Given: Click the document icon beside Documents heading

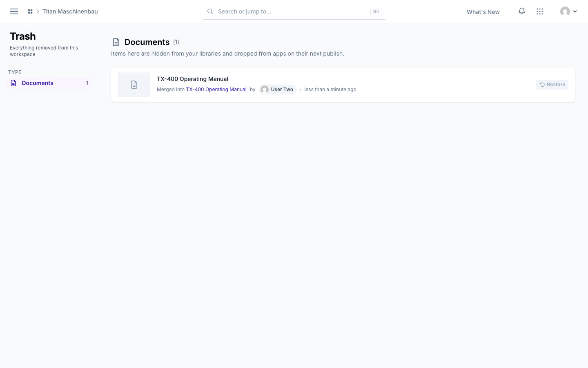Looking at the screenshot, I should pos(116,42).
